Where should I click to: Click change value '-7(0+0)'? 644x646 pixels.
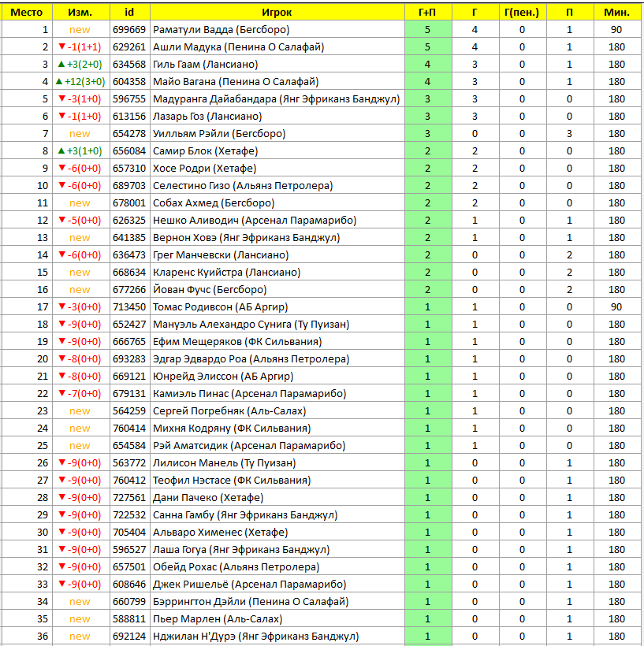(x=81, y=393)
